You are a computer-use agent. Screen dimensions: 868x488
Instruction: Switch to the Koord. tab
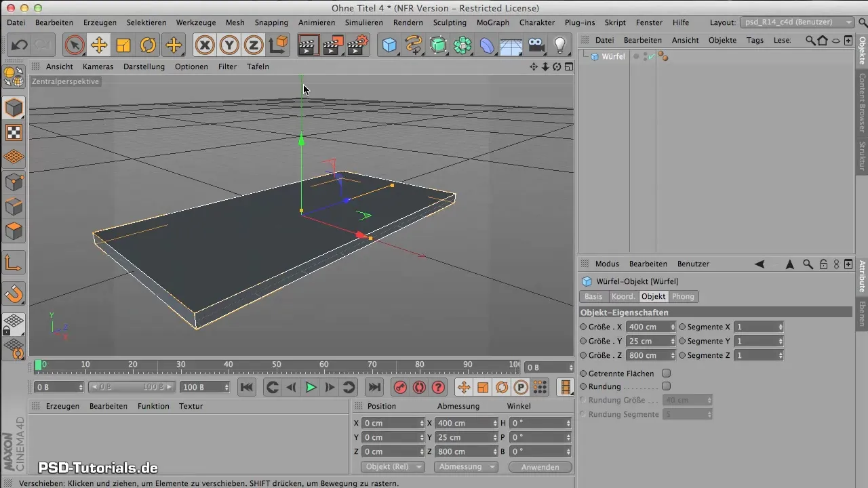pos(623,296)
